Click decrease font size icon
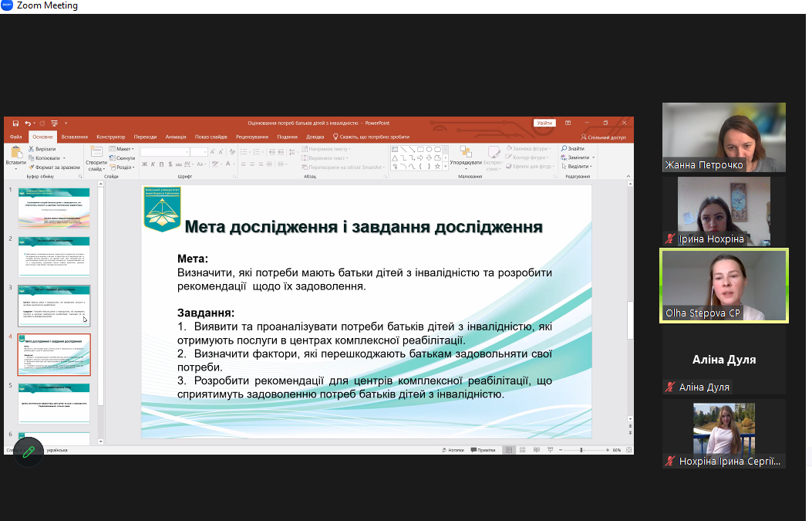 [x=221, y=152]
